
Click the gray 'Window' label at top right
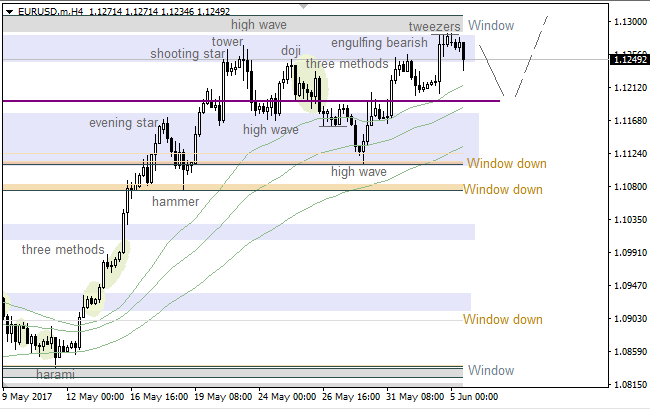(x=491, y=26)
